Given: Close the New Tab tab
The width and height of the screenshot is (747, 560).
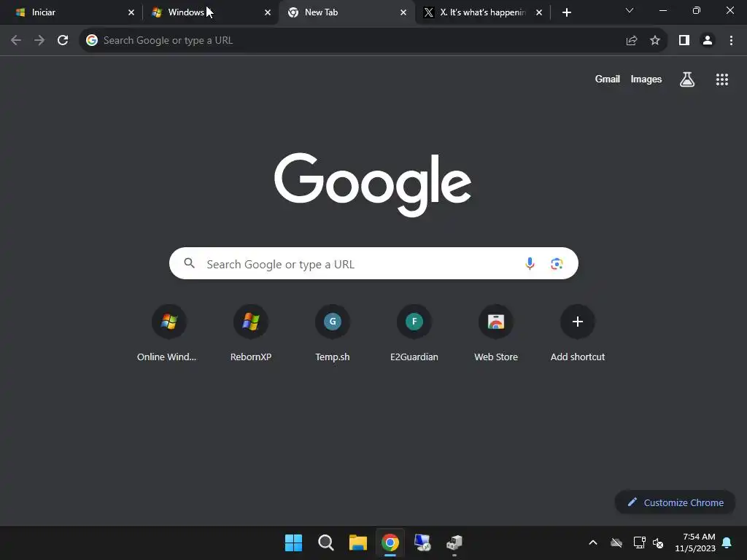Looking at the screenshot, I should coord(403,12).
